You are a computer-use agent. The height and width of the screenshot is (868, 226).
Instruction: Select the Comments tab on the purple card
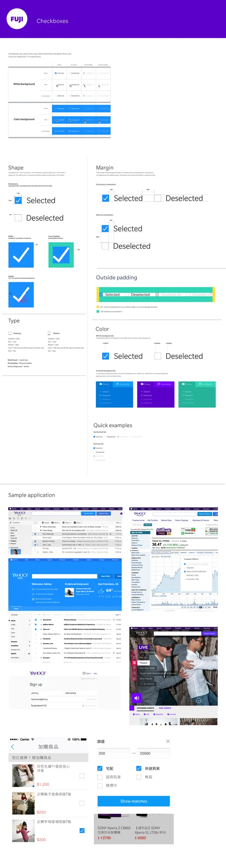(x=164, y=384)
